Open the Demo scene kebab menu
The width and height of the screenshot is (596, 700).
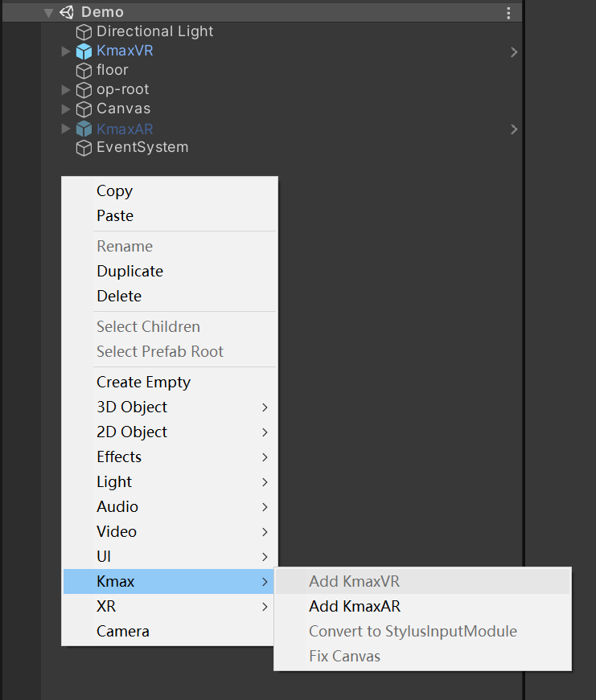pyautogui.click(x=508, y=13)
